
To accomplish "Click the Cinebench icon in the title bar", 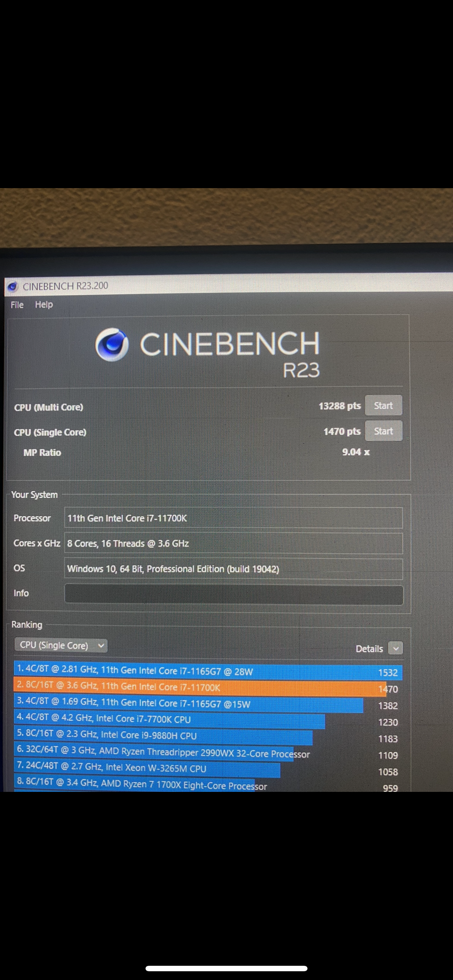I will 12,287.
